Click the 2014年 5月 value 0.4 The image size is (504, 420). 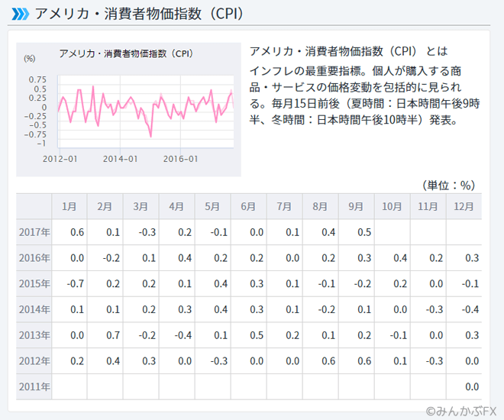[x=221, y=309]
